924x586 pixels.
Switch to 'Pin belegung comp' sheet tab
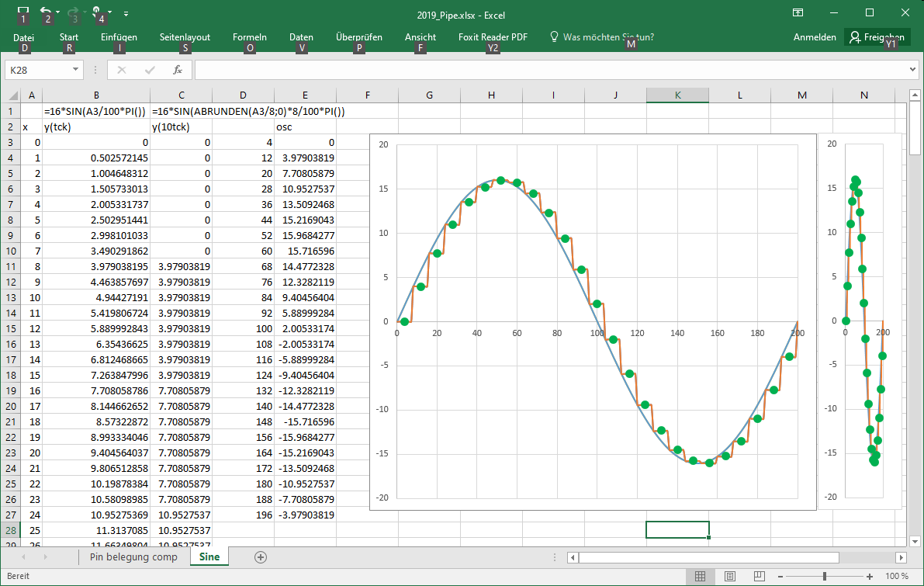tap(133, 557)
